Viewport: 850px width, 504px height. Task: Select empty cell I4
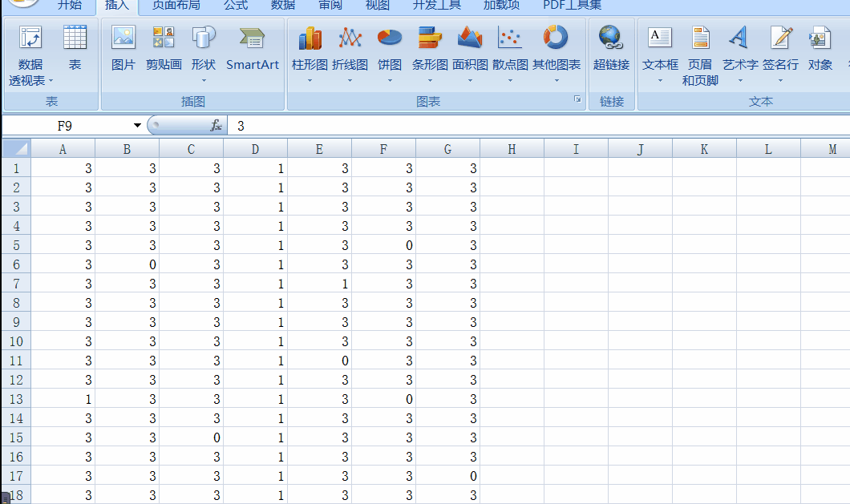coord(576,226)
